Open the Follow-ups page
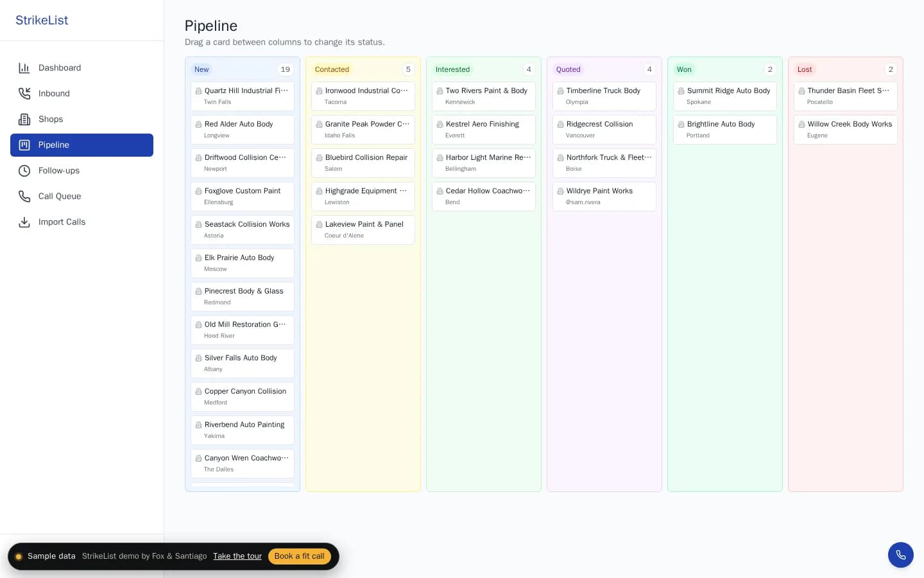Viewport: 924px width, 578px height. (81, 171)
